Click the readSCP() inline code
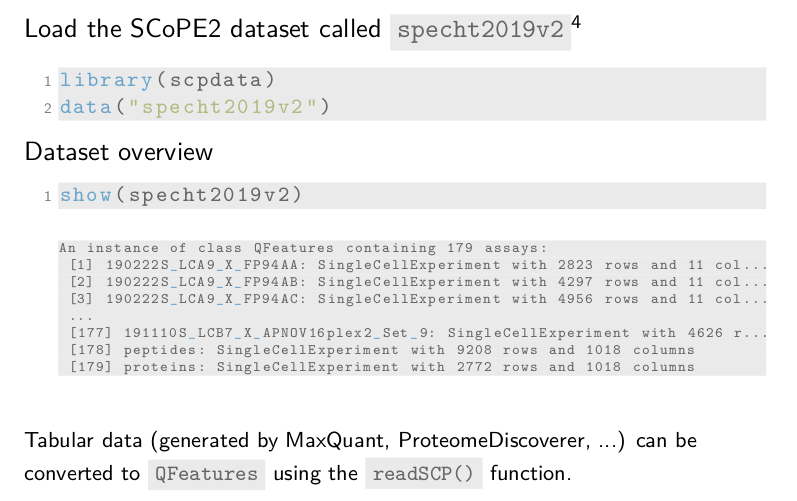Image resolution: width=797 pixels, height=501 pixels. click(x=423, y=474)
